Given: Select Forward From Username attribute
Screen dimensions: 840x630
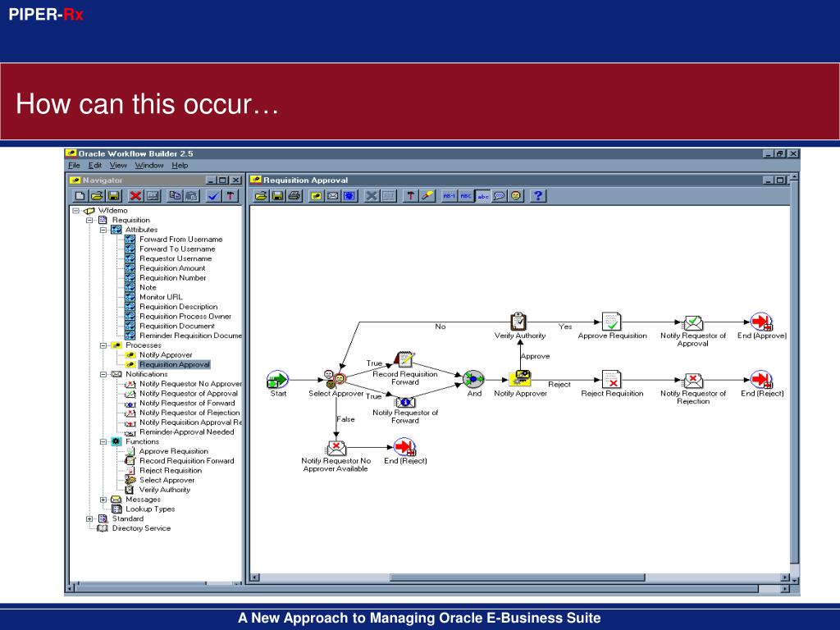Looking at the screenshot, I should point(180,240).
